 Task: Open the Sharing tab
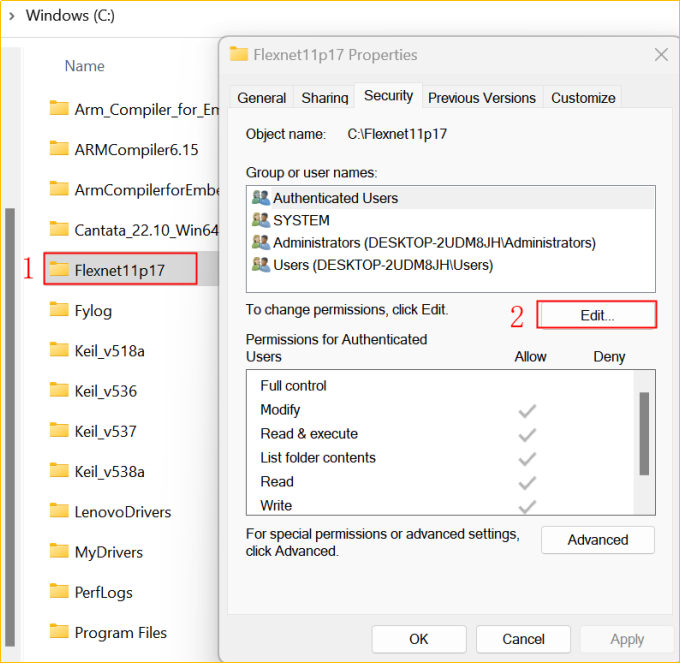pyautogui.click(x=325, y=97)
